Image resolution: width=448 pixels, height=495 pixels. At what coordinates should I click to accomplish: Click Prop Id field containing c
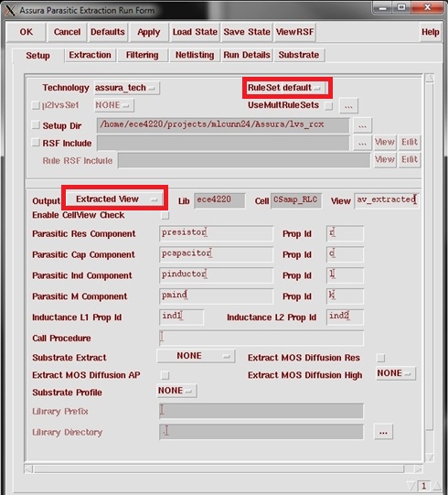click(x=345, y=254)
